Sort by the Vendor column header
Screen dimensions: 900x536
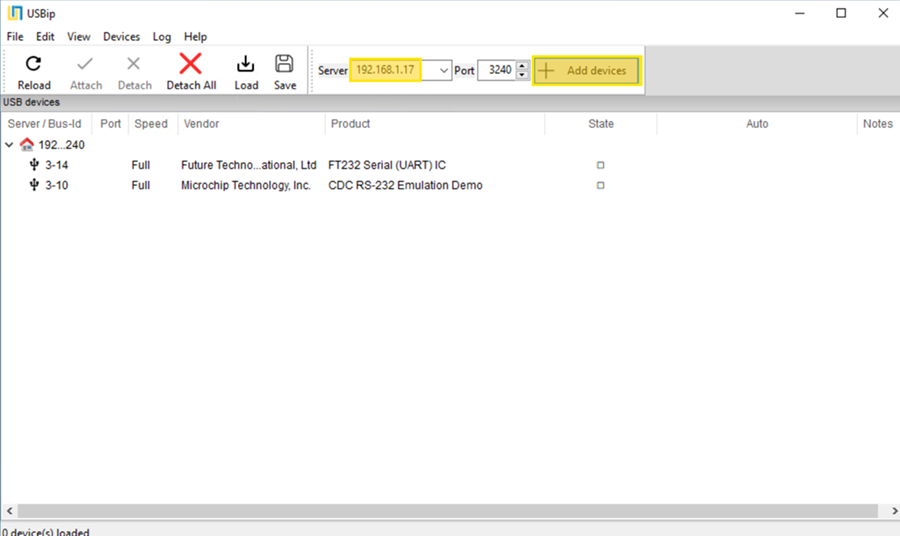(x=201, y=124)
